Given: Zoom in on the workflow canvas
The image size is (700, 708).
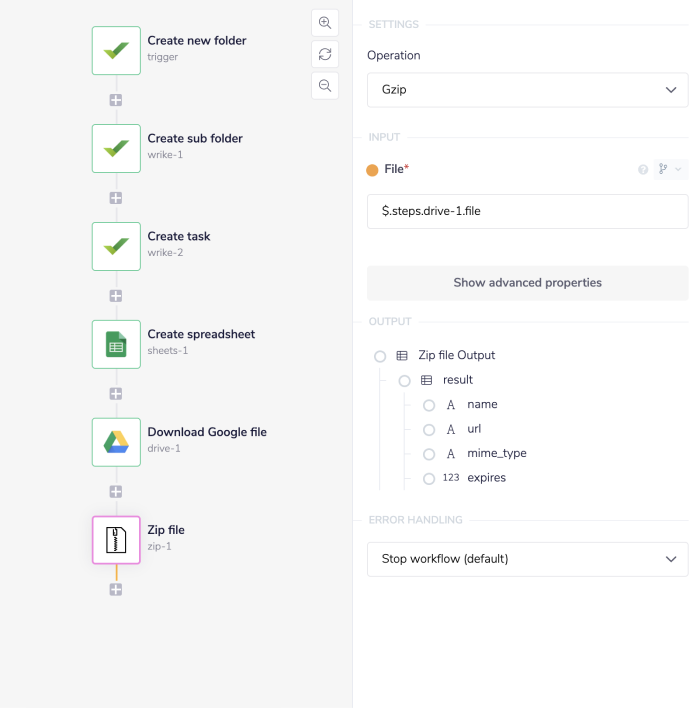Looking at the screenshot, I should pos(325,23).
